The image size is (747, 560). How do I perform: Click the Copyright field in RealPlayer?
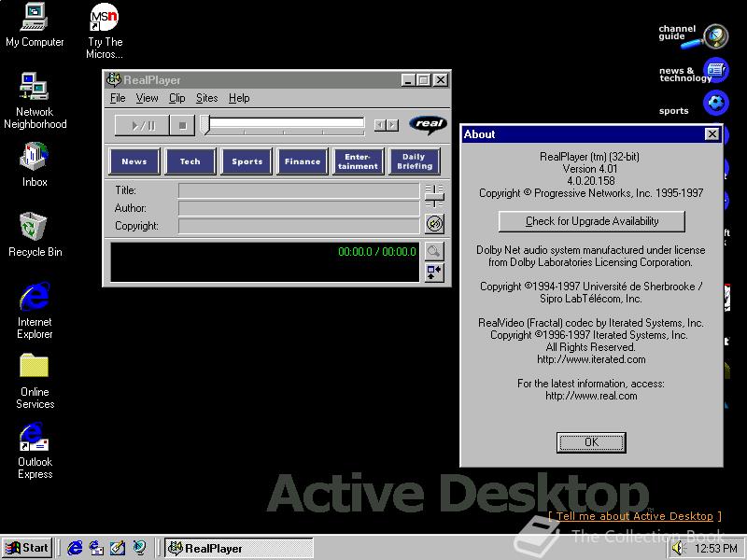299,226
